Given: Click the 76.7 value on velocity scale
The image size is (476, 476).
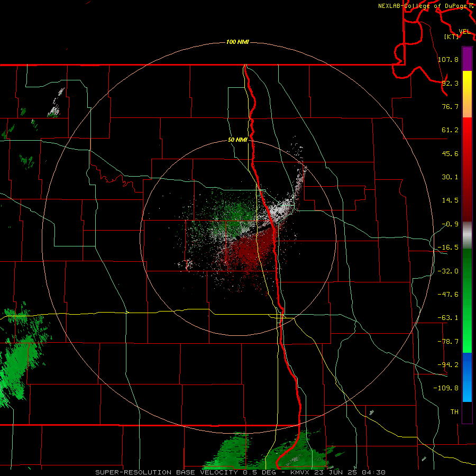Looking at the screenshot, I should [x=450, y=106].
